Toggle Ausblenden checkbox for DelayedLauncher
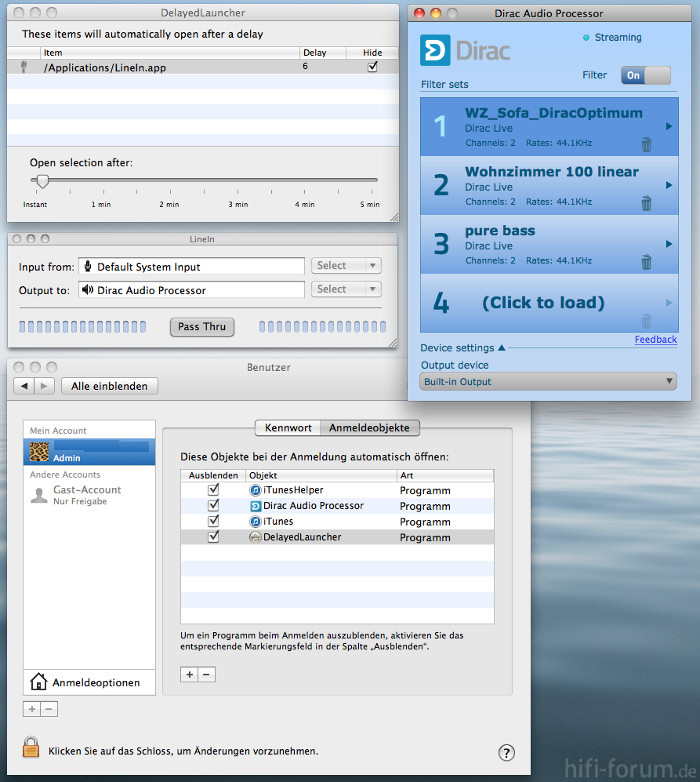Screen dimensions: 700x782 pyautogui.click(x=213, y=536)
